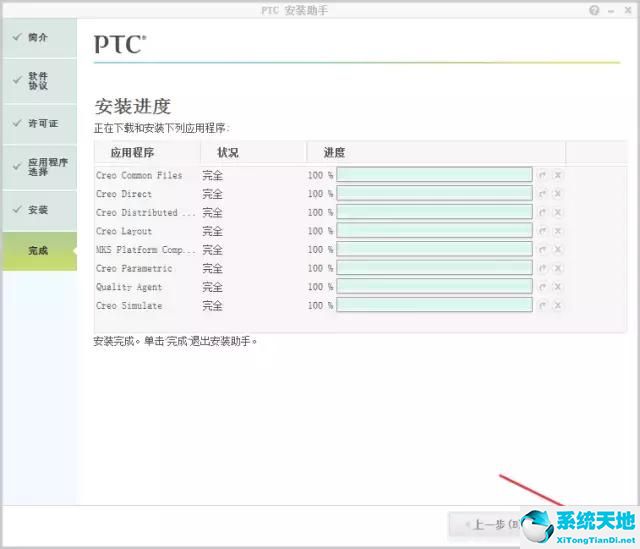Click the 应用程序 column header

pos(147,153)
